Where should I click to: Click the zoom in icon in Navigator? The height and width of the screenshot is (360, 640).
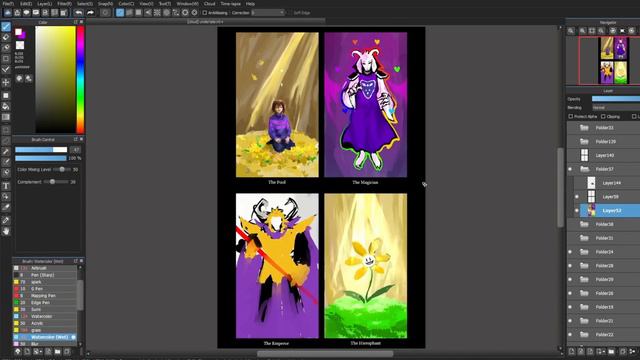point(582,31)
